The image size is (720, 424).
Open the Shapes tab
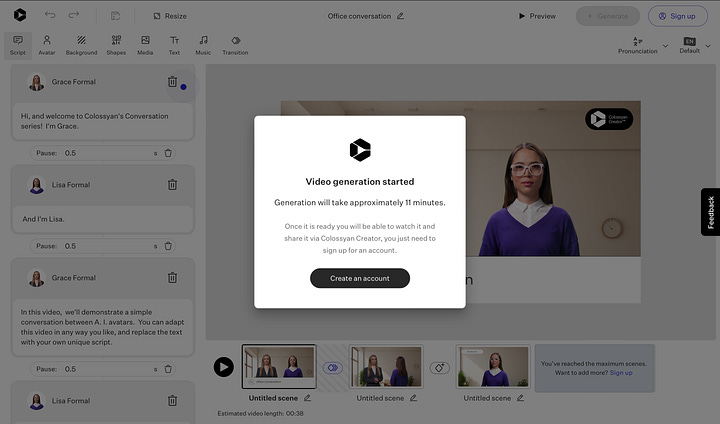(x=116, y=45)
